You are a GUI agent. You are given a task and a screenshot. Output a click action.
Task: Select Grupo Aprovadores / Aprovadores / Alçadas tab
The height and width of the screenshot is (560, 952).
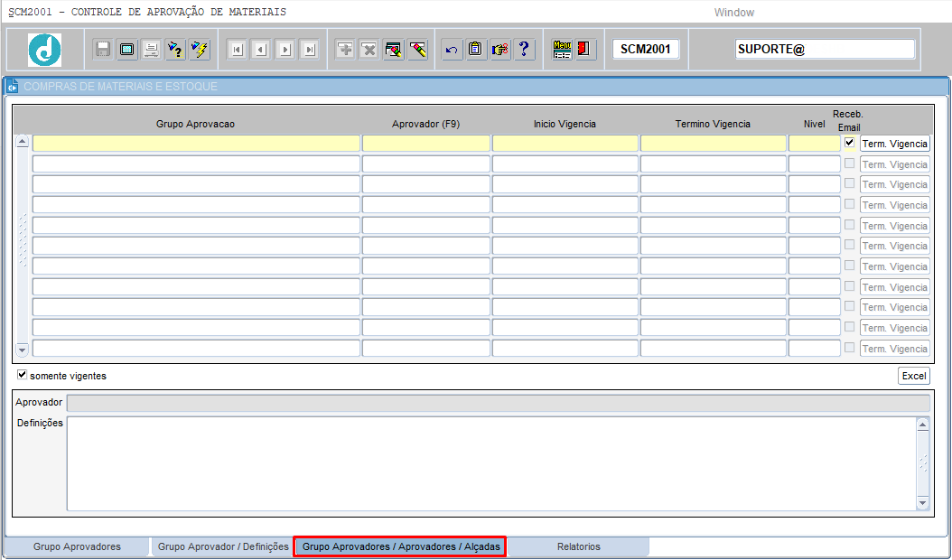401,546
